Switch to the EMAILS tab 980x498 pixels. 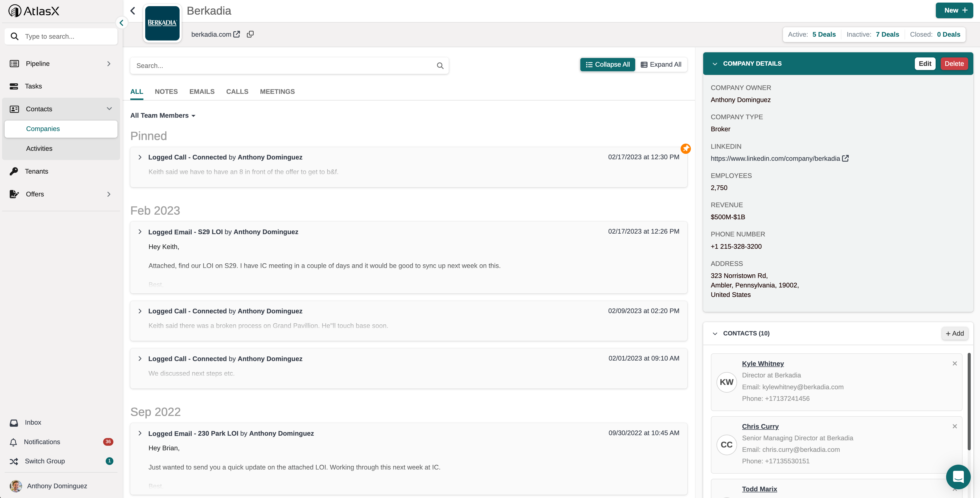[x=202, y=92]
